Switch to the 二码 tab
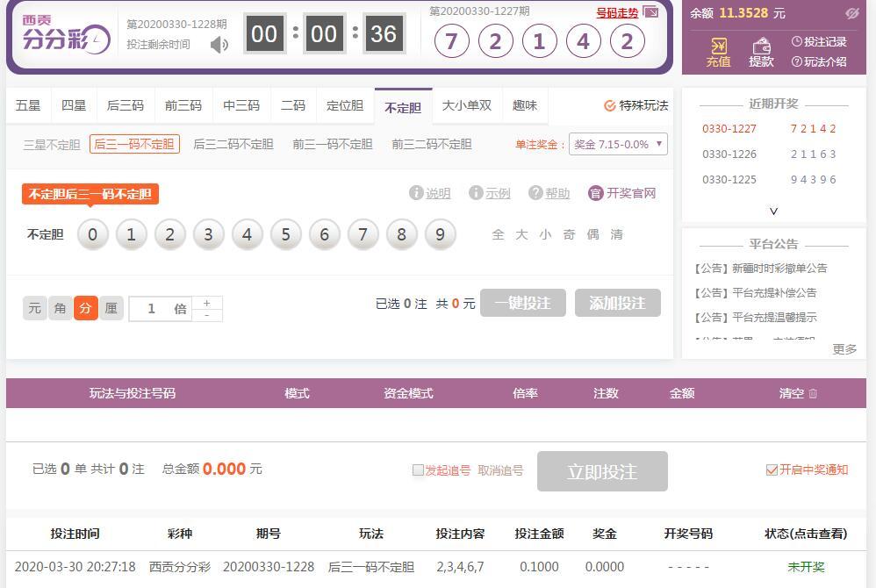 (293, 105)
